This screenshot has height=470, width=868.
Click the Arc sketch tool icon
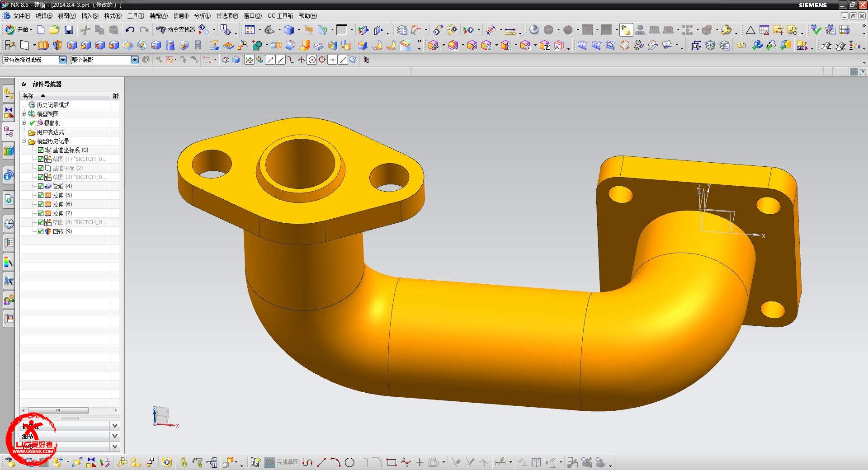(x=335, y=462)
